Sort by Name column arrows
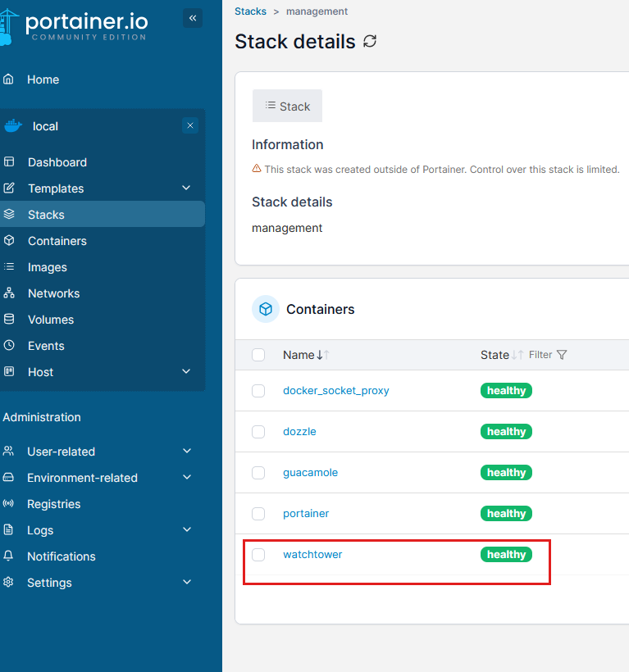629x672 pixels. (x=323, y=355)
